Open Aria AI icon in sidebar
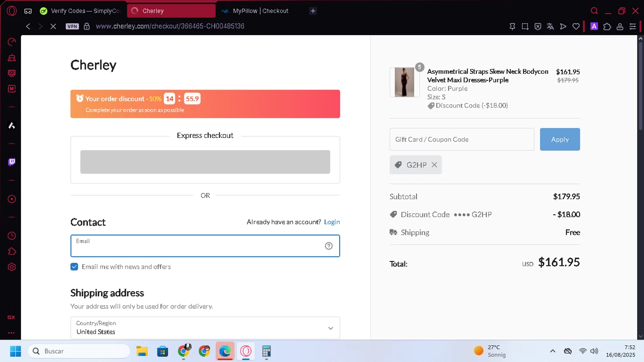This screenshot has height=362, width=644. [x=12, y=125]
